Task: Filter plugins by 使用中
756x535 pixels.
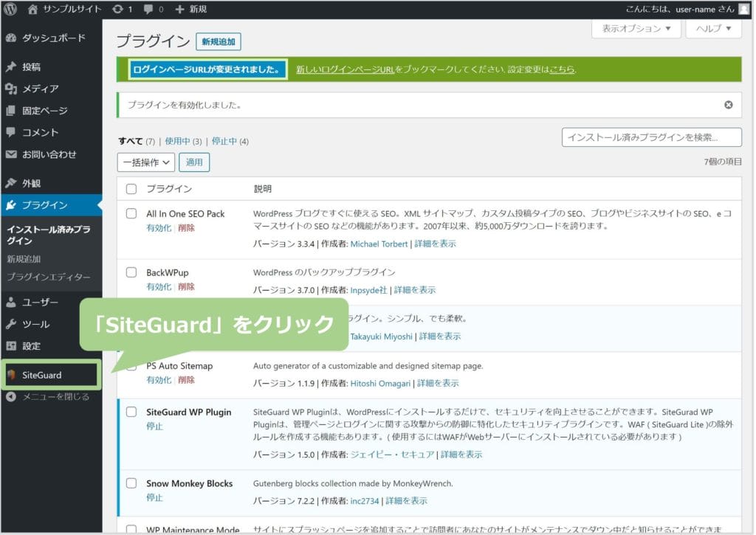Action: [177, 141]
